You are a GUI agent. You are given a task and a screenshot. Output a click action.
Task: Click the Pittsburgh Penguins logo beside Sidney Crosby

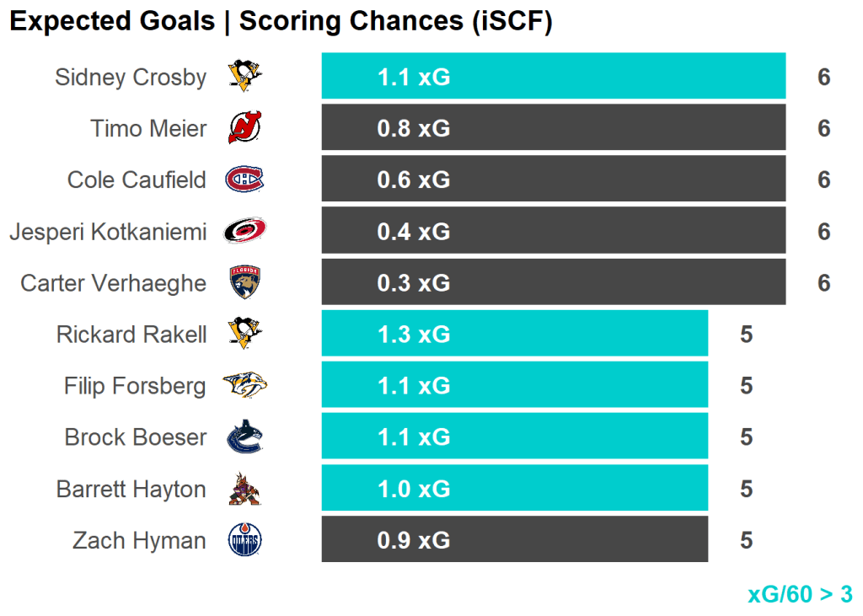(x=245, y=77)
